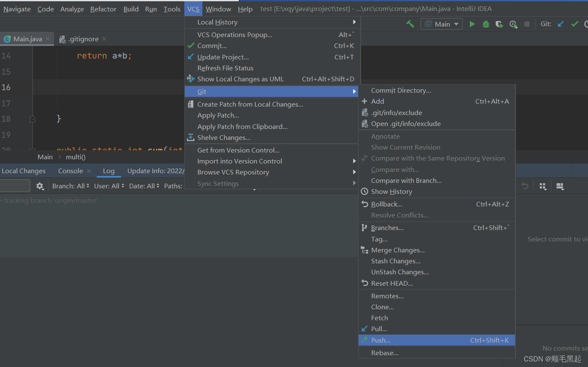This screenshot has height=367, width=588.
Task: Open Log settings gear icon
Action: click(40, 186)
